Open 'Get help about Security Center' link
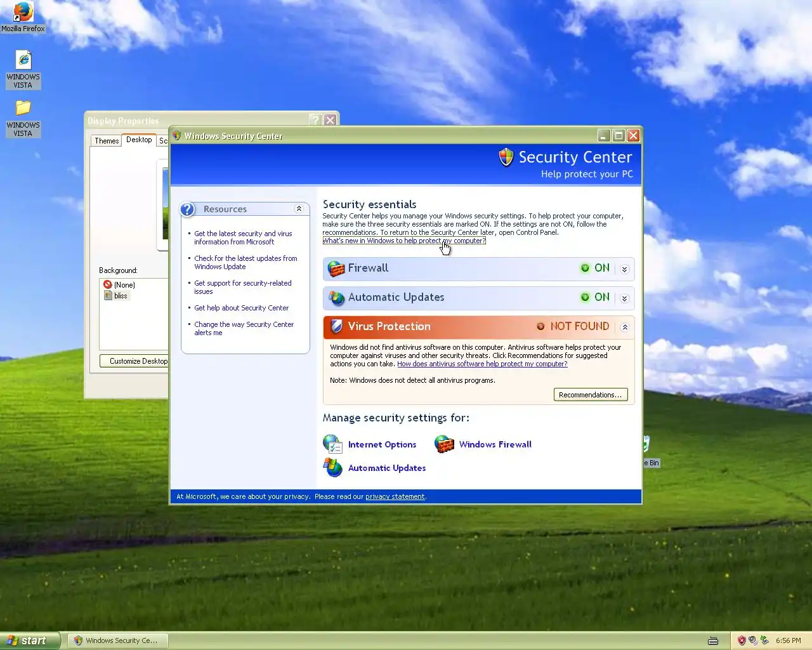 click(241, 308)
